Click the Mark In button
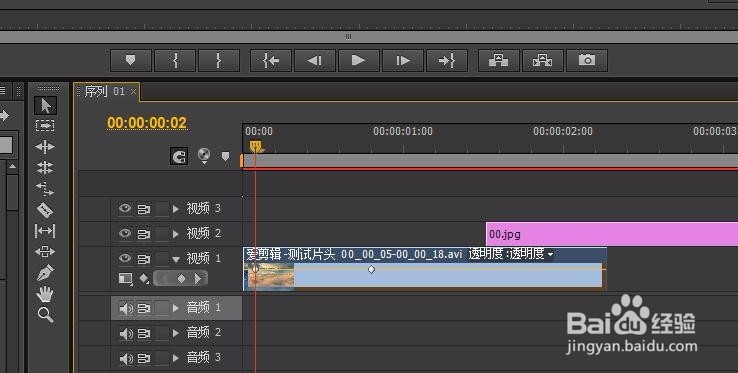 (175, 60)
